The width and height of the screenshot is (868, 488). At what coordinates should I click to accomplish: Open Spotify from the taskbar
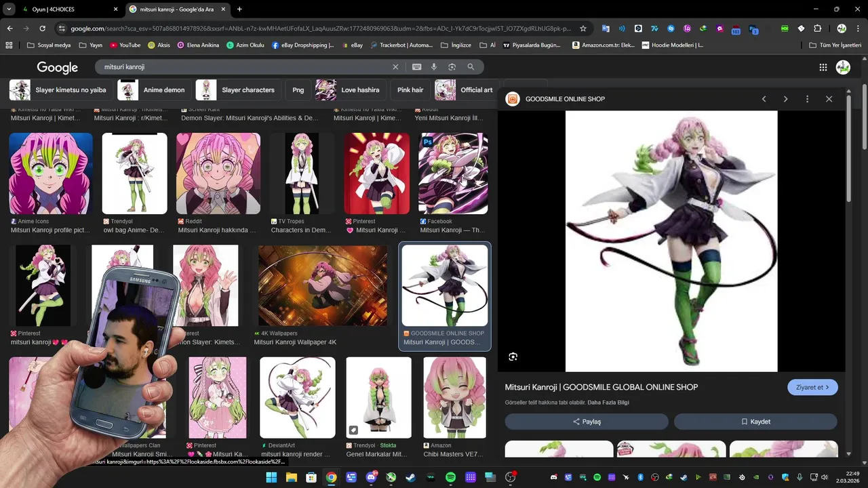tap(451, 477)
